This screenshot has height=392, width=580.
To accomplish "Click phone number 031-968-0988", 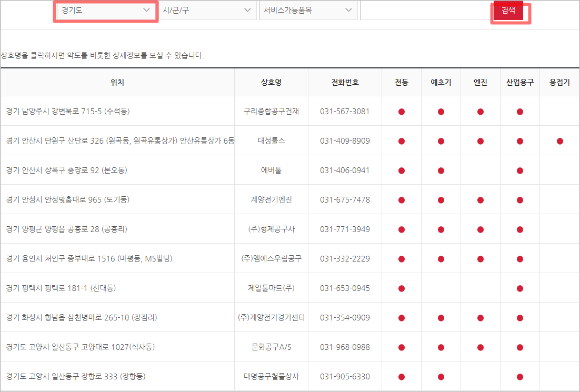I will pos(345,347).
